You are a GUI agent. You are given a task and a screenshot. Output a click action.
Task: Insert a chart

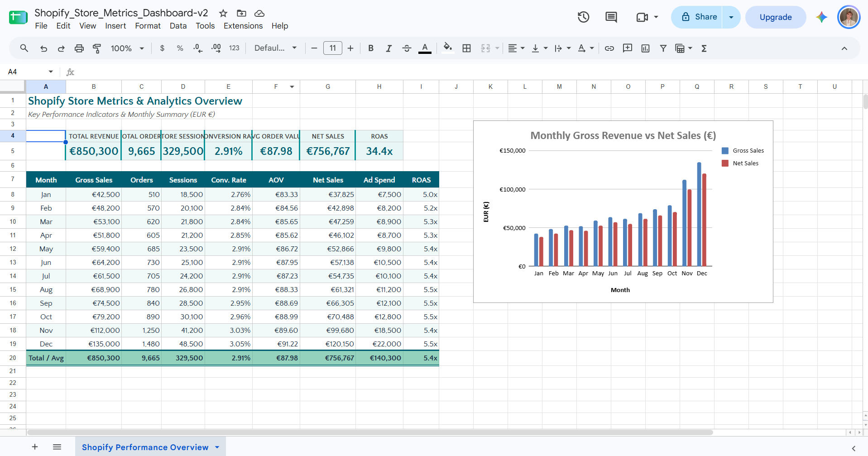pos(645,48)
